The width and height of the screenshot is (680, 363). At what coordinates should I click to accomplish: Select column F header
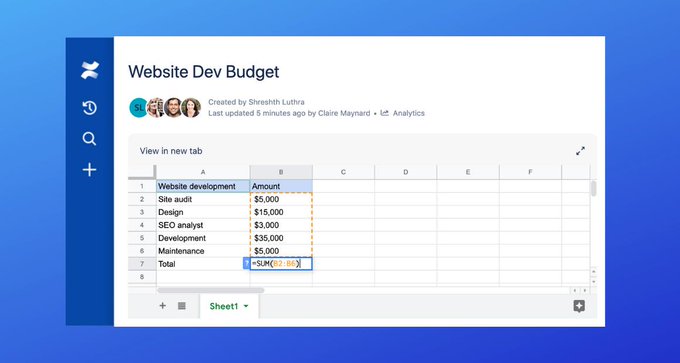(530, 172)
